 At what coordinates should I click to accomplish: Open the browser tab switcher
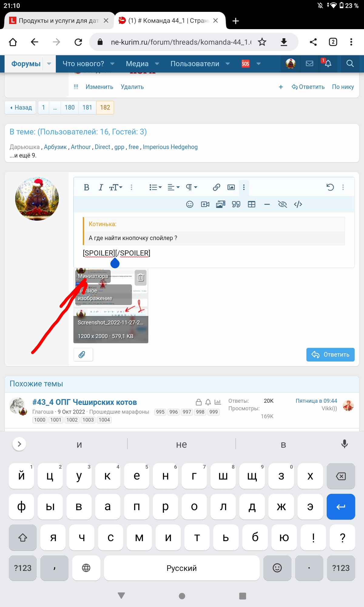click(333, 42)
